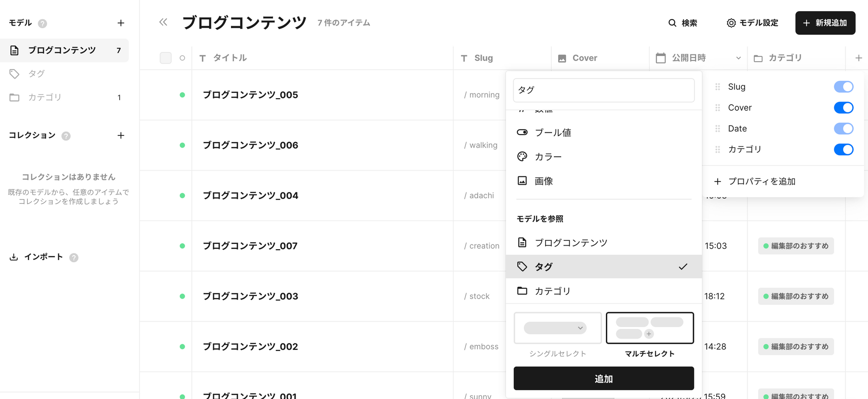Screen dimensions: 868x399
Task: Select ブログコンテンツ as reference model
Action: click(604, 243)
